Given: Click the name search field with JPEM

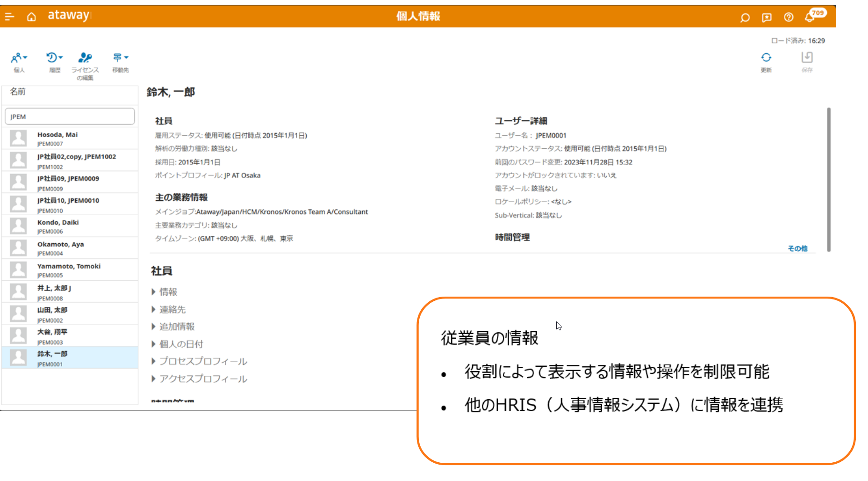Looking at the screenshot, I should [x=70, y=117].
